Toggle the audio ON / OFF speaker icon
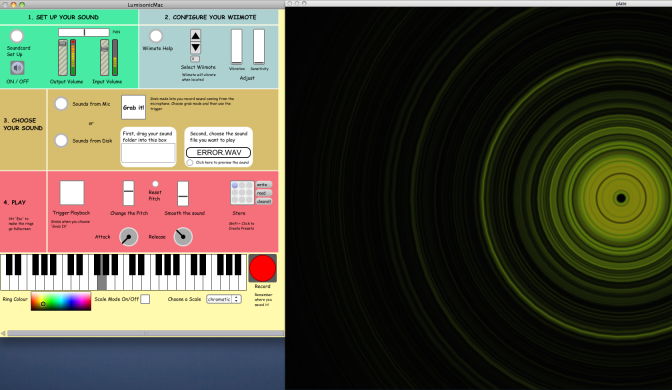The height and width of the screenshot is (390, 672). [x=17, y=68]
